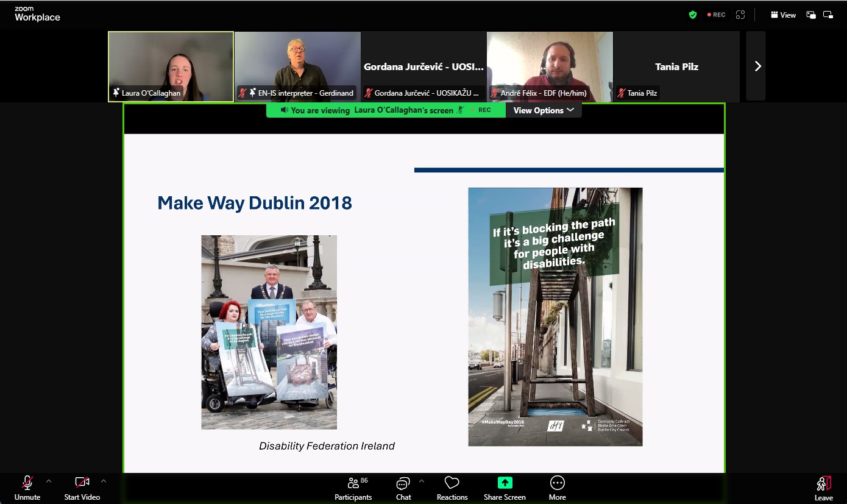This screenshot has height=504, width=847.
Task: Select Tania Pilz's participant tile
Action: click(676, 66)
